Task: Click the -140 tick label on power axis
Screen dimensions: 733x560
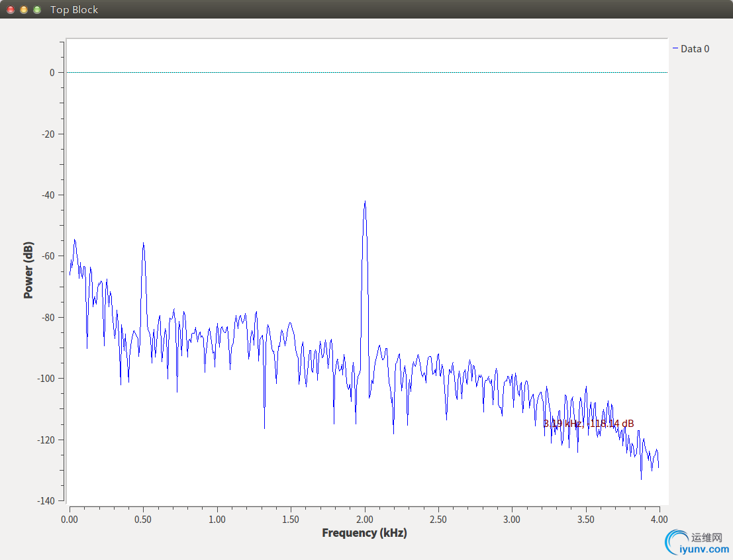Action: click(x=46, y=500)
